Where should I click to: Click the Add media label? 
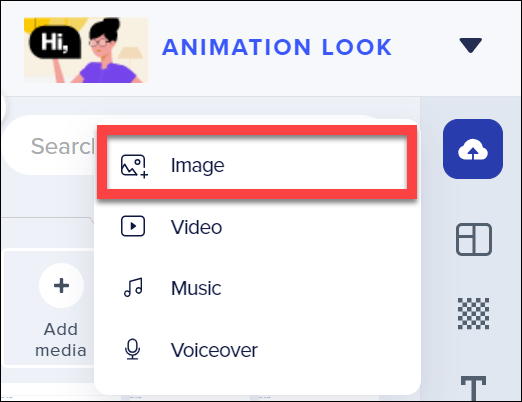click(x=61, y=340)
